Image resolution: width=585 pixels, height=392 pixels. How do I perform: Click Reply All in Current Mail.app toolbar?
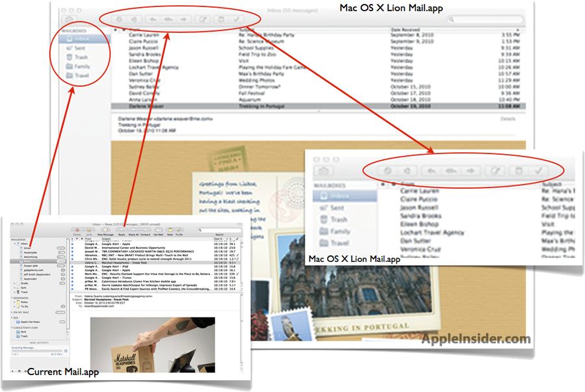[x=134, y=230]
